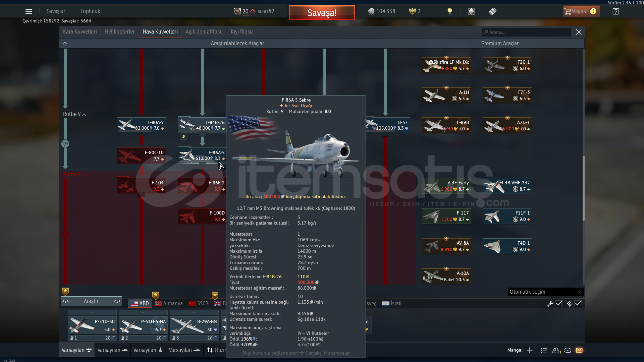The image size is (644, 362).
Task: Open the Savaşlar menu
Action: 56,11
